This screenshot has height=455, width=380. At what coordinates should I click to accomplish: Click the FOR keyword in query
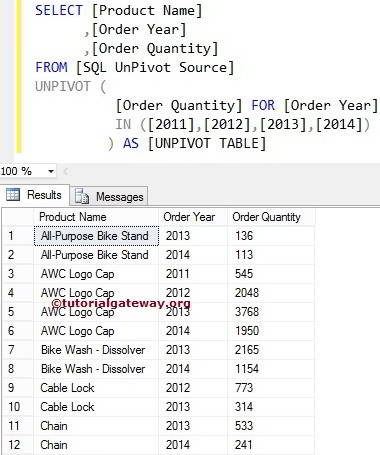(263, 106)
